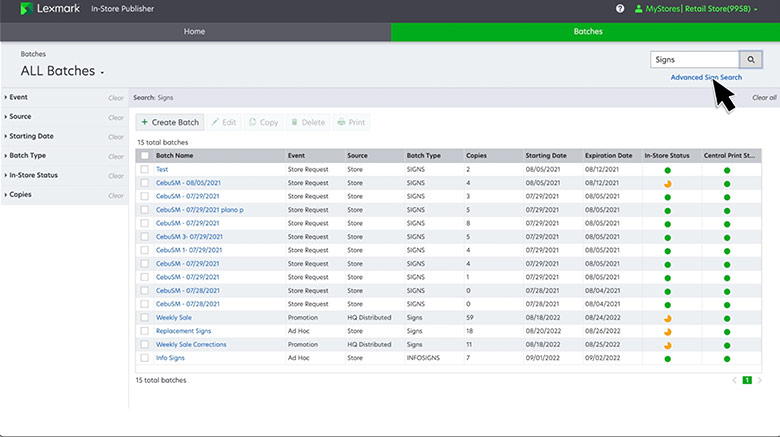The width and height of the screenshot is (780, 437).
Task: Click the Delete trash toolbar button
Action: point(307,122)
